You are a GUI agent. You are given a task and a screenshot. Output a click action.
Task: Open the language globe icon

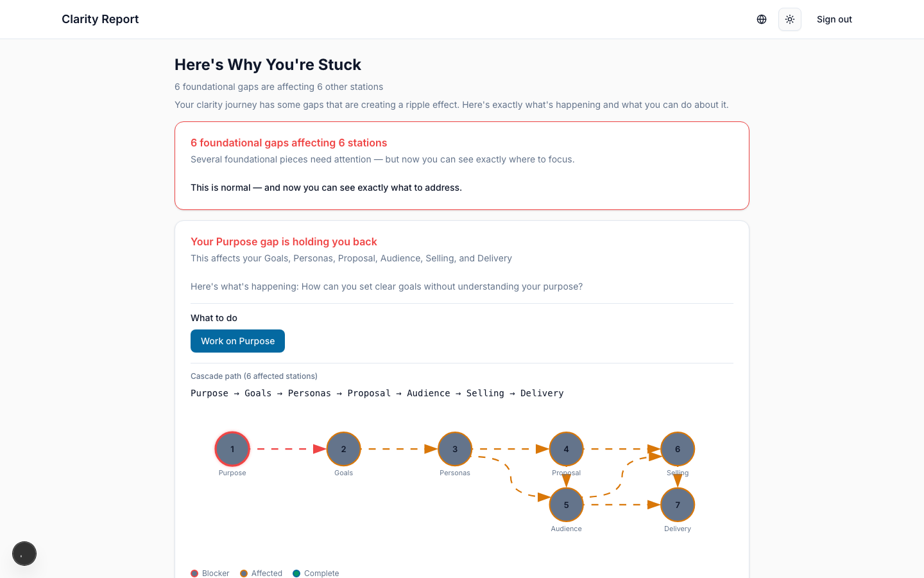[762, 19]
